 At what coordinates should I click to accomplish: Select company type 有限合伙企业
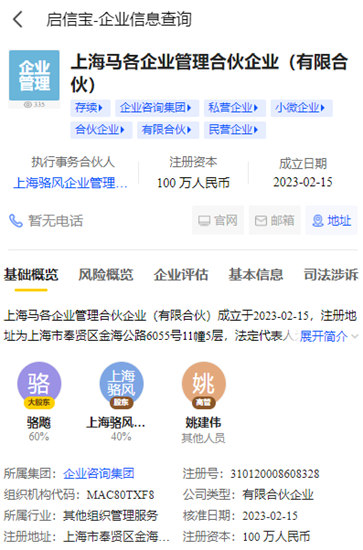point(278,495)
